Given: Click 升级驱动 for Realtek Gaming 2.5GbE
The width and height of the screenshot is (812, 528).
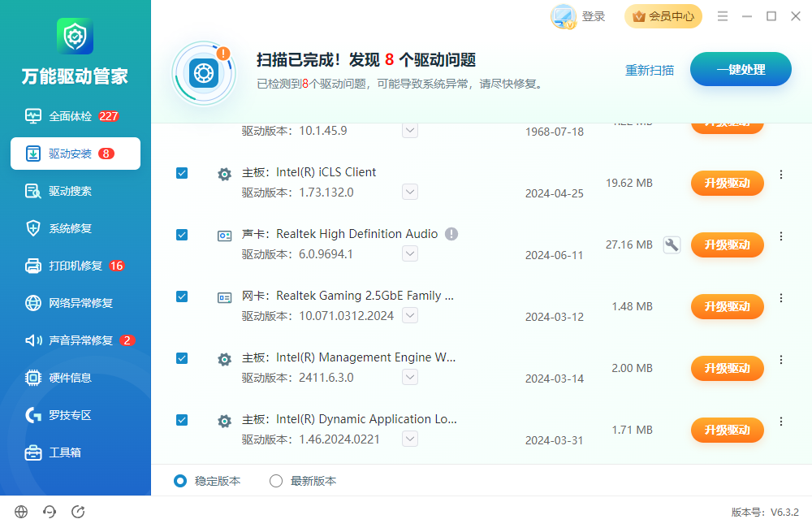Looking at the screenshot, I should (x=727, y=306).
